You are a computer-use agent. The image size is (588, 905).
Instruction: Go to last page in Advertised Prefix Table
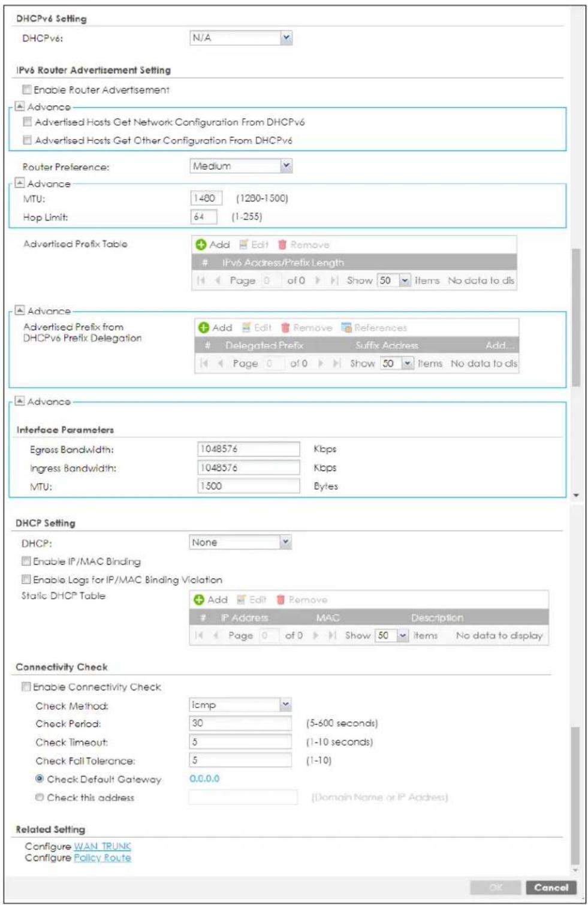[334, 280]
